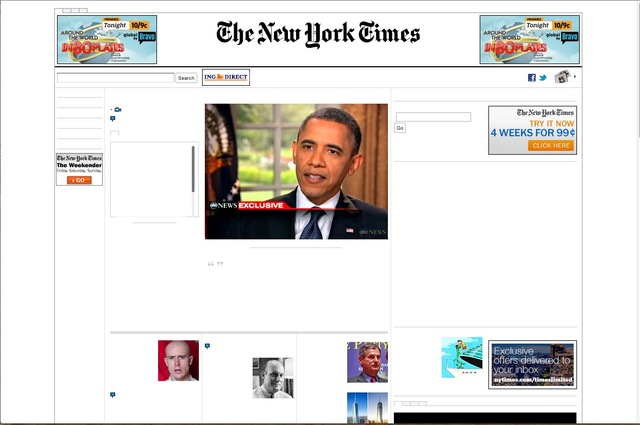
Task: Click the comment bubble icon under the camera icon
Action: pyautogui.click(x=113, y=118)
